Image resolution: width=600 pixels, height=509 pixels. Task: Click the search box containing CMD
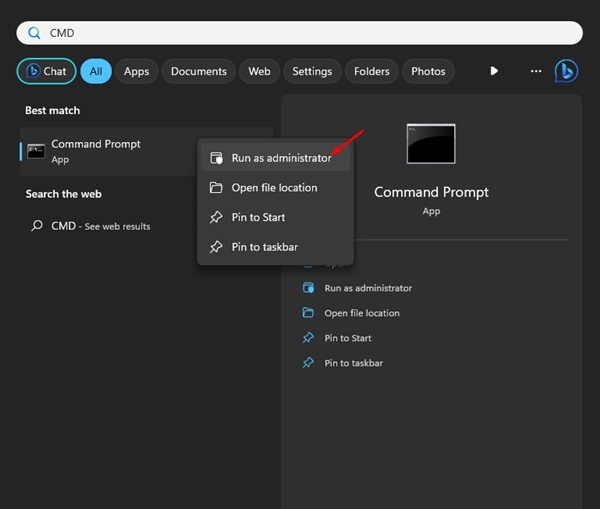coord(300,33)
